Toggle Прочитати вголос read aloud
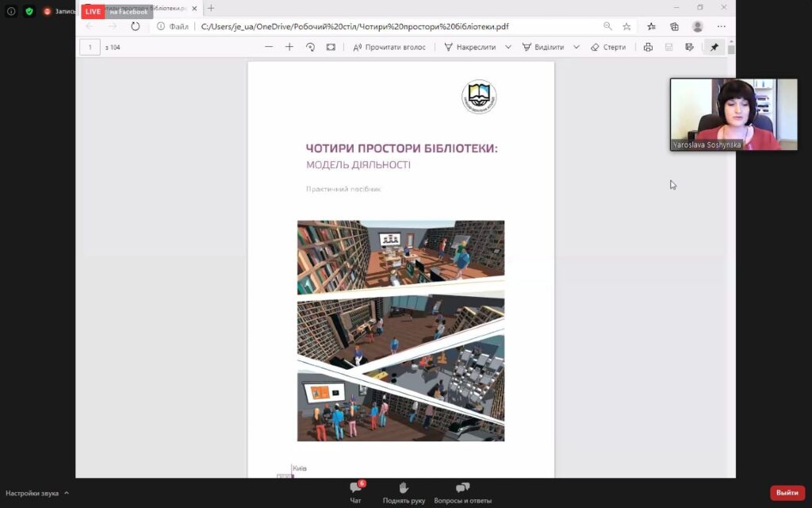 (389, 47)
